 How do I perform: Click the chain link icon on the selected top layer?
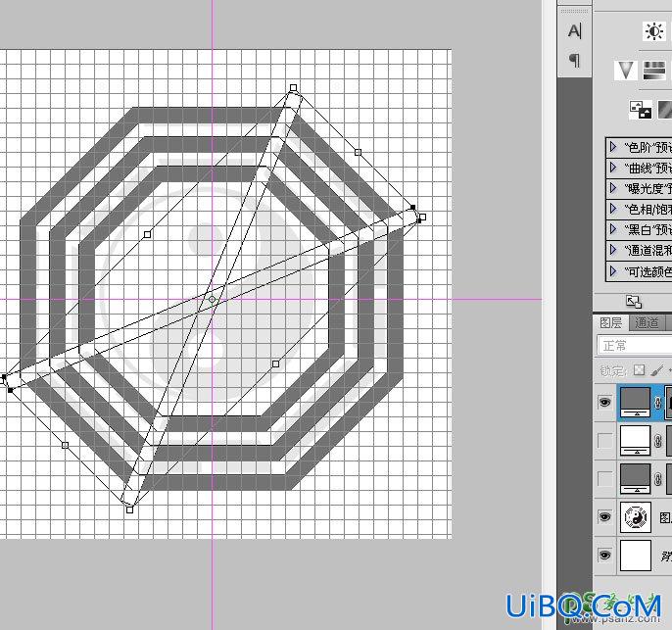tap(657, 403)
